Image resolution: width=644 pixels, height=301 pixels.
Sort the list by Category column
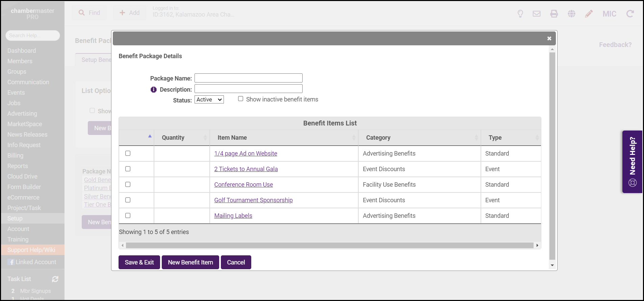pos(378,138)
